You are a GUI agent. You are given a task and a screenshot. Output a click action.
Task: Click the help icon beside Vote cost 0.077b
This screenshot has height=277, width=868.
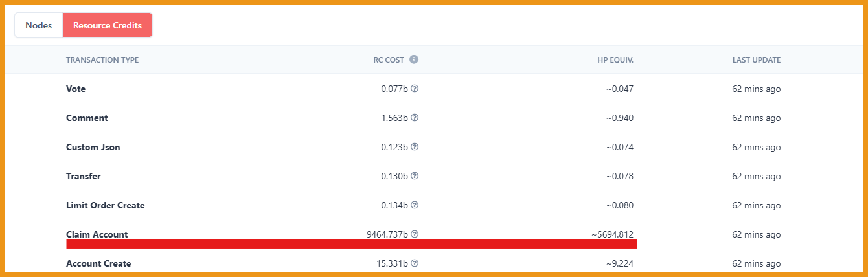(415, 89)
